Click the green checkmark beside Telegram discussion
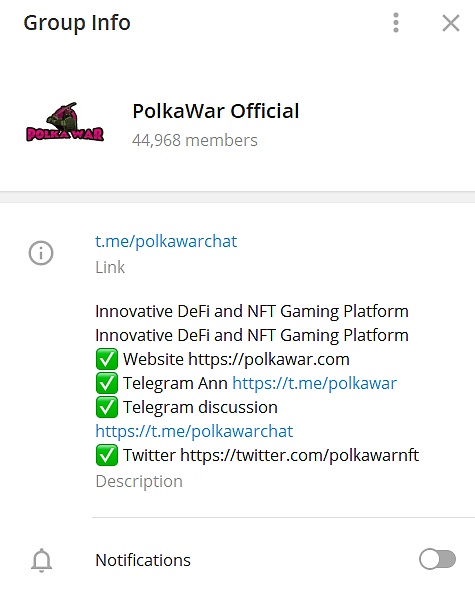 (x=106, y=407)
